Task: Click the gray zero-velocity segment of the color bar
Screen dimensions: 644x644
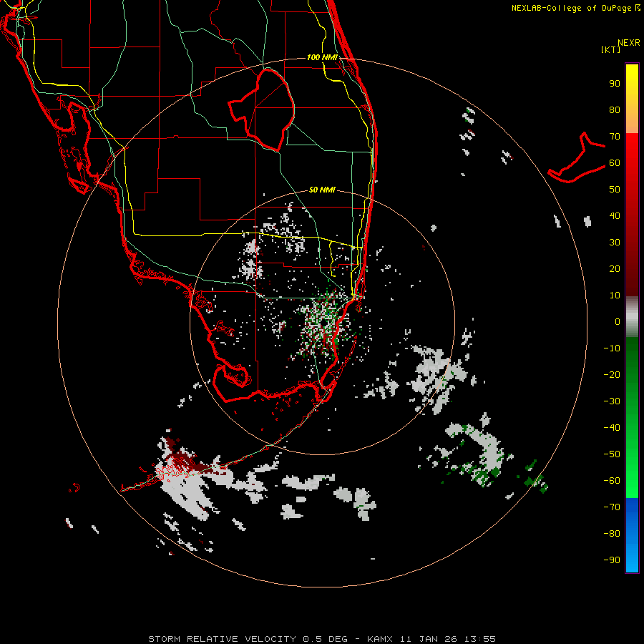Action: [632, 317]
